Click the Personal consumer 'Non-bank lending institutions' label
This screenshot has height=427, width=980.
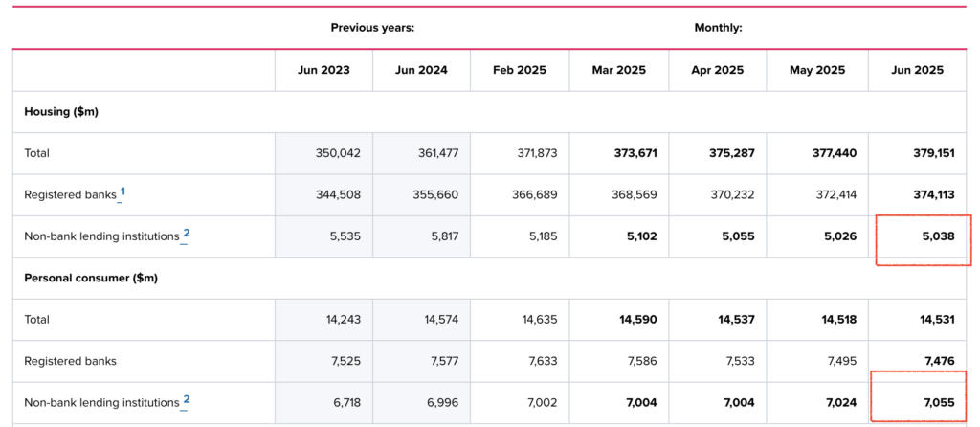[x=101, y=403]
